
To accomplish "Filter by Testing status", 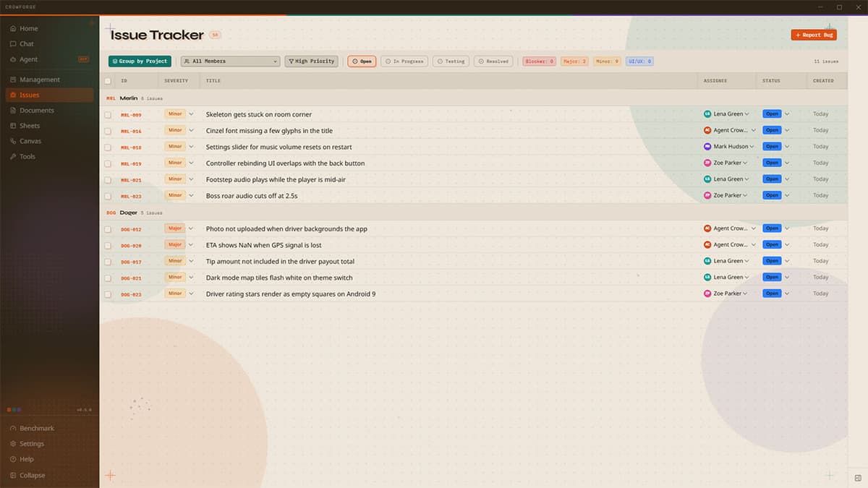I will [x=451, y=61].
